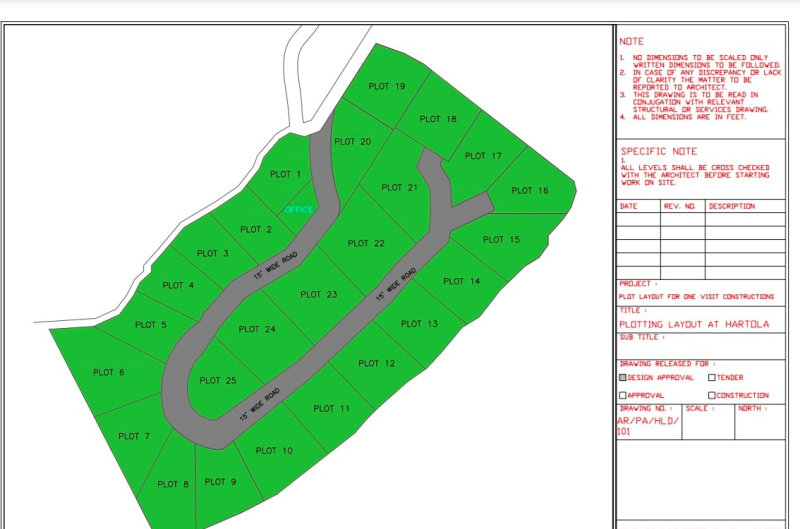Check the Tender checkbox
Viewport: 800px width, 529px height.
(x=712, y=378)
